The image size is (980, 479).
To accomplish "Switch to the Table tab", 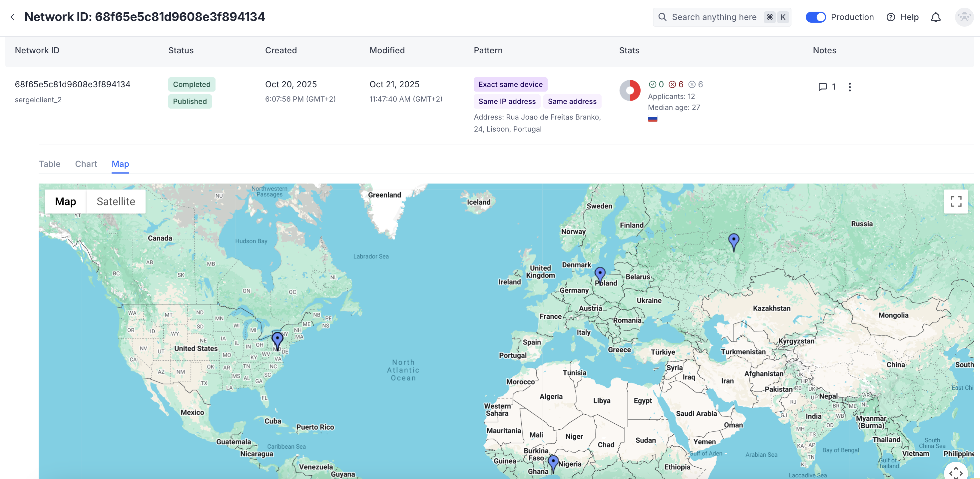I will [x=49, y=164].
